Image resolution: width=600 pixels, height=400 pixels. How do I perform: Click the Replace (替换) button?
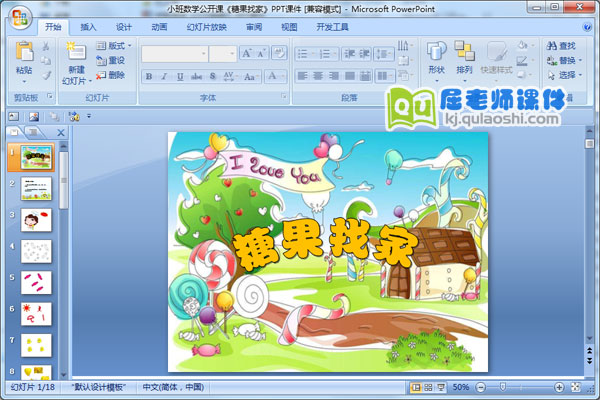564,60
